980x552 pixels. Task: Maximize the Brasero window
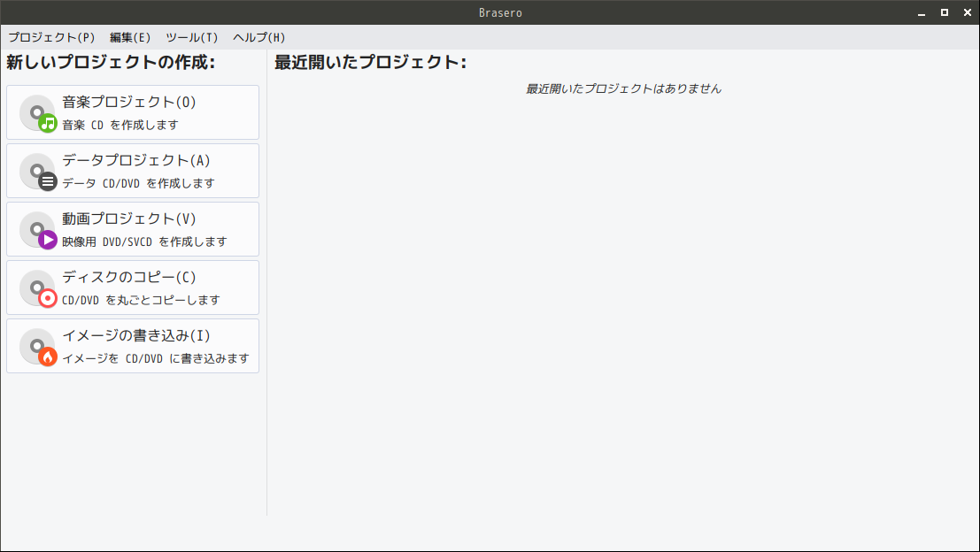coord(945,12)
